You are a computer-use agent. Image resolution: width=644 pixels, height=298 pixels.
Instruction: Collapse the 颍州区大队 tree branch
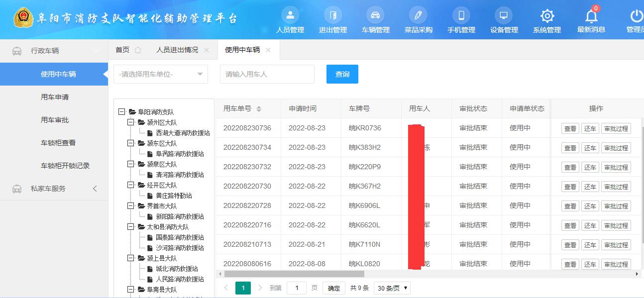[x=131, y=122]
